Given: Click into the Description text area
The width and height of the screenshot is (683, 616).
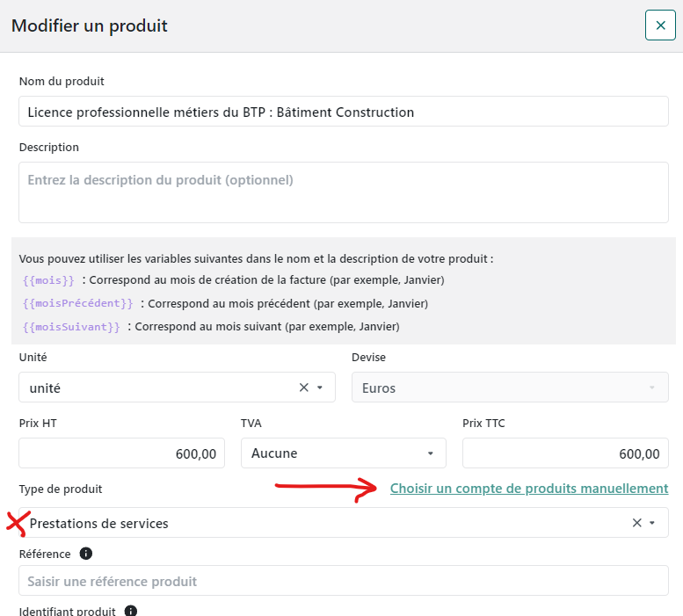Looking at the screenshot, I should (343, 192).
